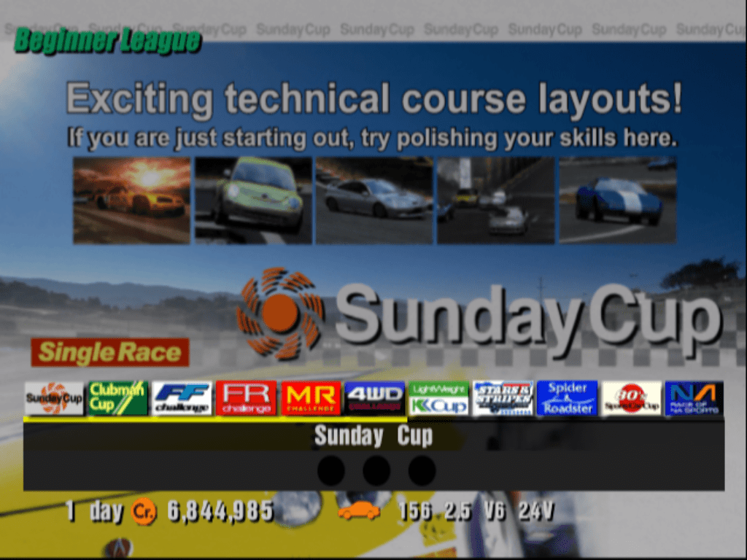This screenshot has width=747, height=560.
Task: Click the middle black race-result circle
Action: click(x=376, y=470)
